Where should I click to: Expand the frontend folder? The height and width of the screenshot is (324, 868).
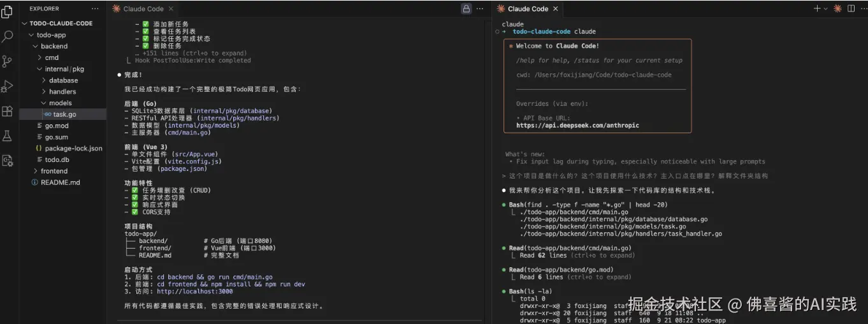35,171
